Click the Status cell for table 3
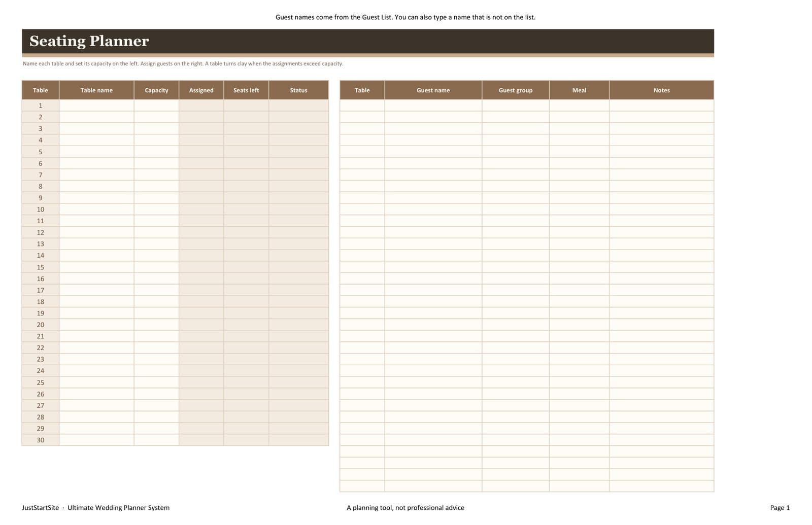812x525 pixels. click(298, 129)
